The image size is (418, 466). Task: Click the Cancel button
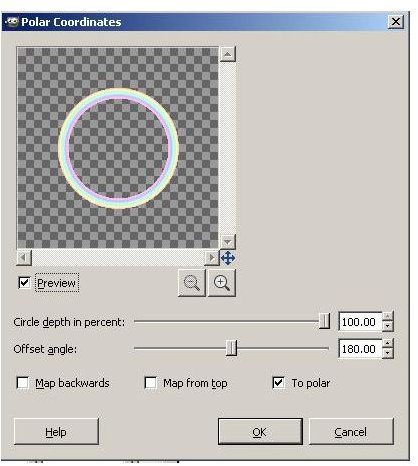coord(351,432)
